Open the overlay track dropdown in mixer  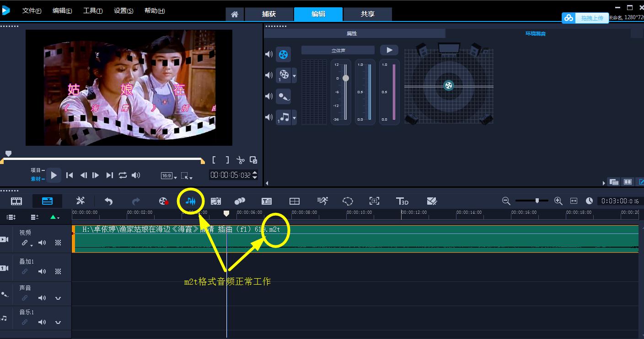pyautogui.click(x=294, y=75)
